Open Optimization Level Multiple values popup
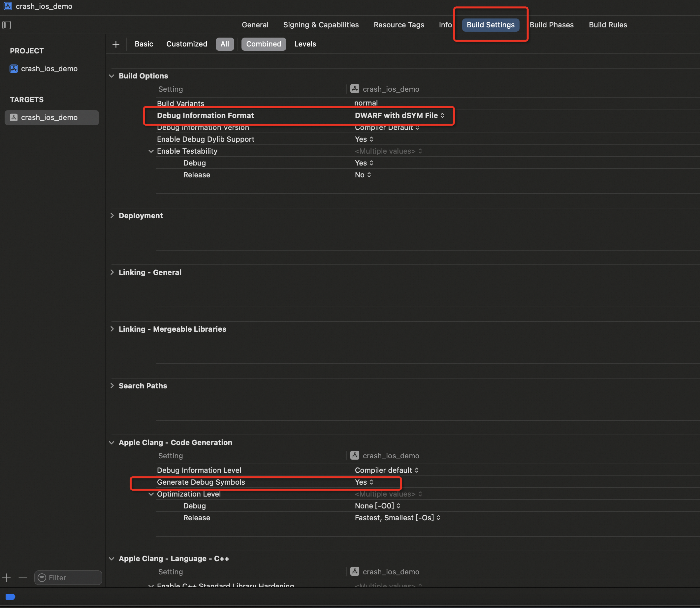 388,494
